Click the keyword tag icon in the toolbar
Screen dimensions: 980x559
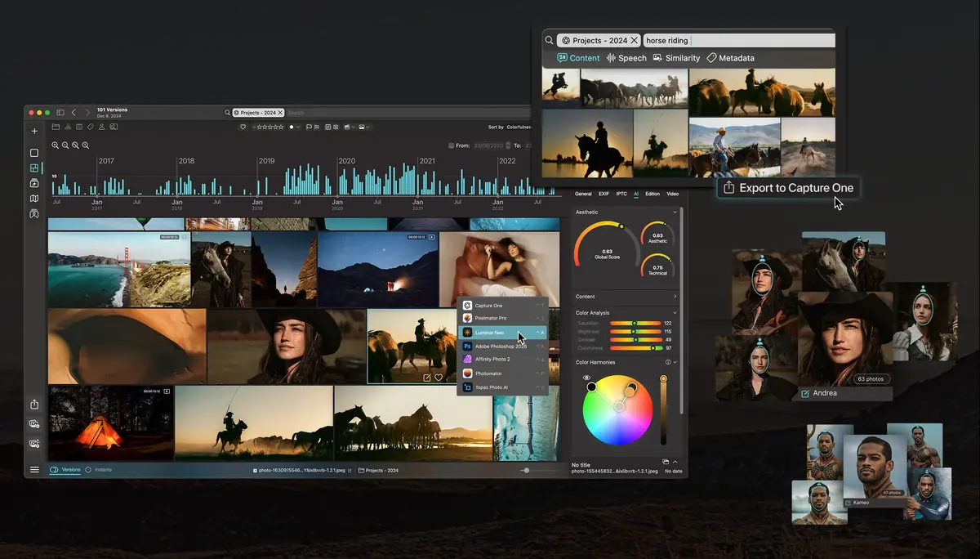click(91, 127)
